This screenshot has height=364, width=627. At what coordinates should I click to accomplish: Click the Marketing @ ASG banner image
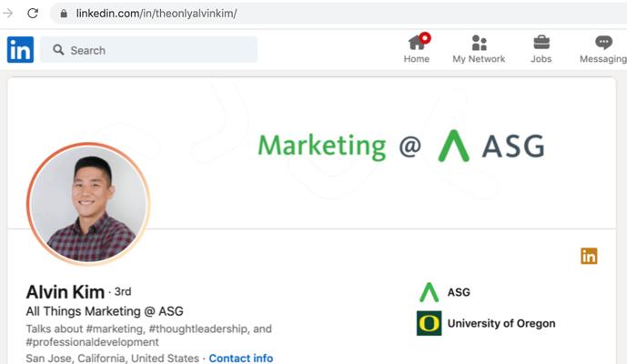coord(400,146)
